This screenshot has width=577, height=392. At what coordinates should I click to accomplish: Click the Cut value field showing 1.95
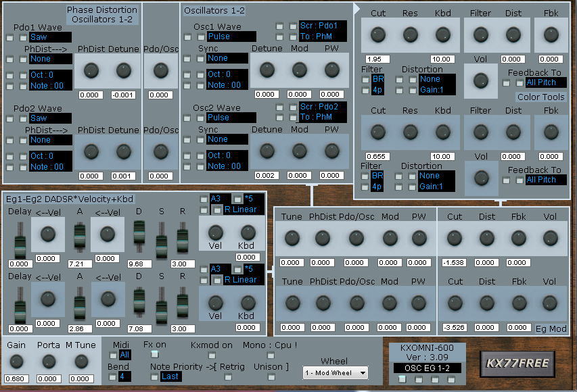tap(377, 59)
